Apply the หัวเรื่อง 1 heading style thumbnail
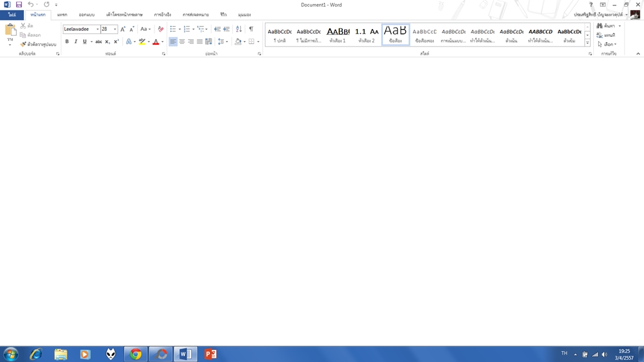Viewport: 644px width, 362px height. pyautogui.click(x=337, y=34)
